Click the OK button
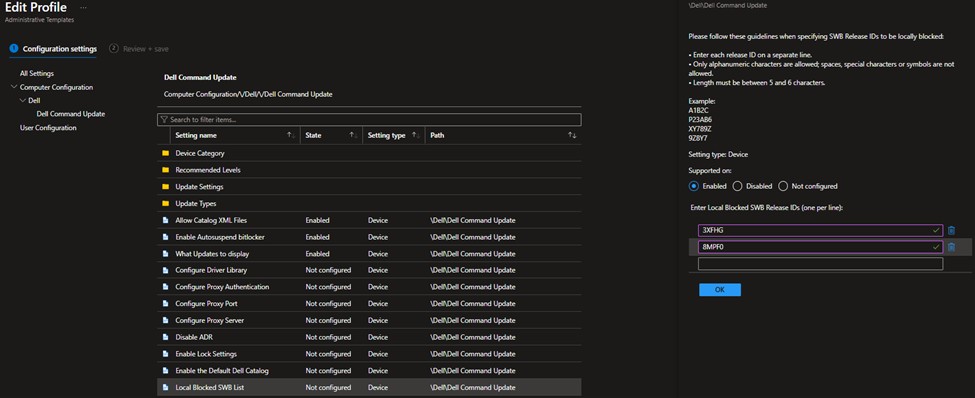This screenshot has height=398, width=975. (x=719, y=290)
